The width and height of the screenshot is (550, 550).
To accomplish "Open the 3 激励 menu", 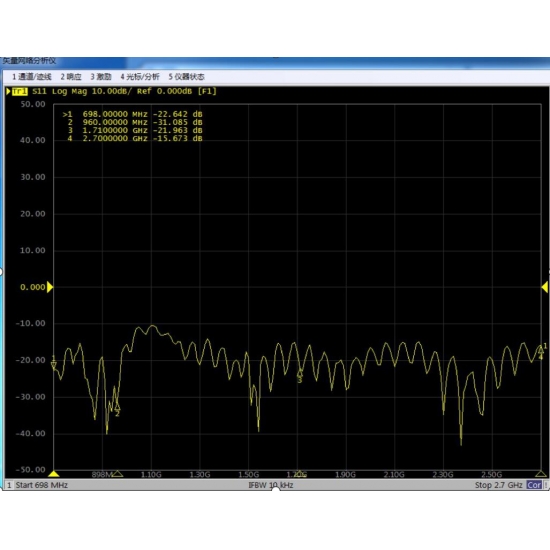I will pyautogui.click(x=101, y=76).
